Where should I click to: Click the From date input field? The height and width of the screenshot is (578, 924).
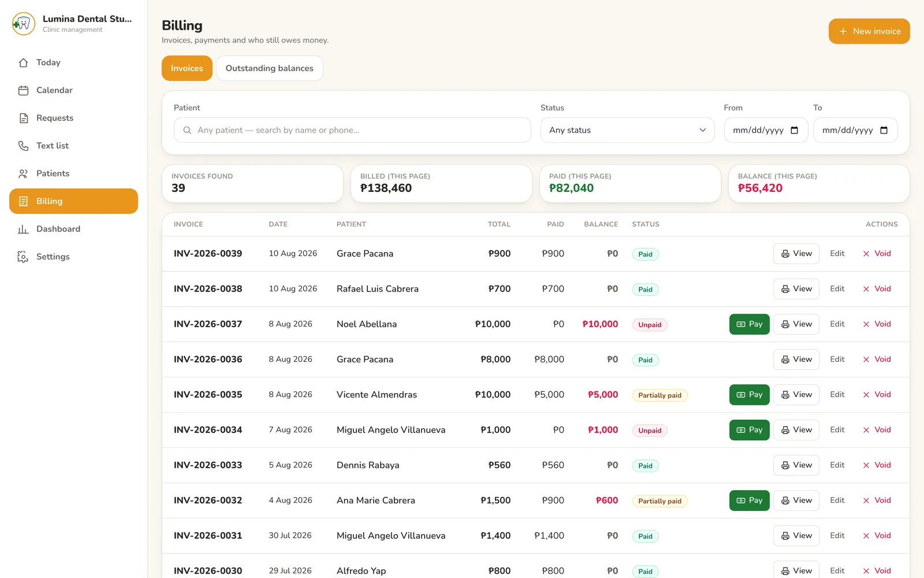pyautogui.click(x=766, y=130)
